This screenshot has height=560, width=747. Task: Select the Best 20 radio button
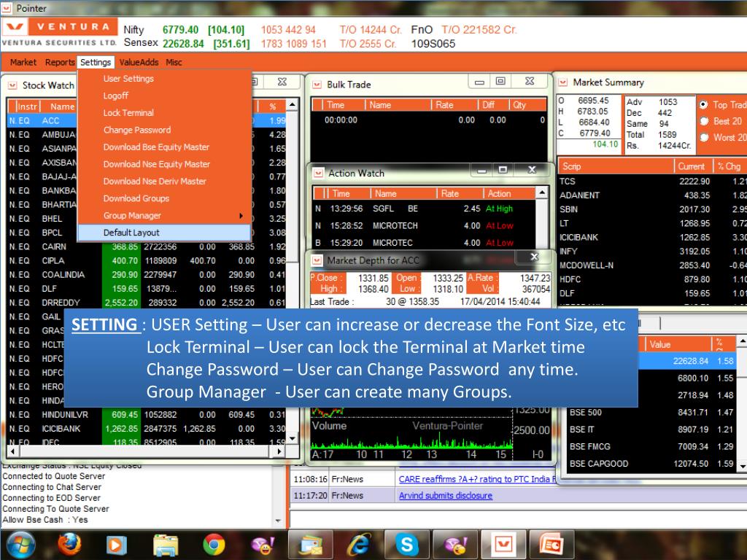[704, 121]
